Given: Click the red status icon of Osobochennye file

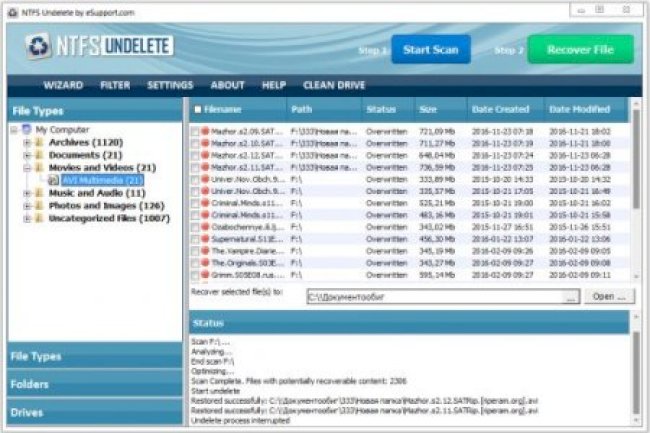Looking at the screenshot, I should click(x=205, y=227).
